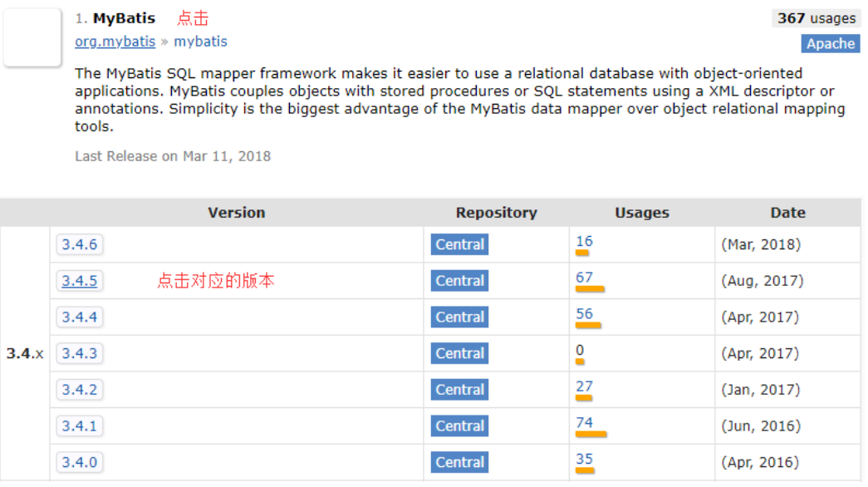
Task: Open the MyBatis artifact title link
Action: [124, 18]
